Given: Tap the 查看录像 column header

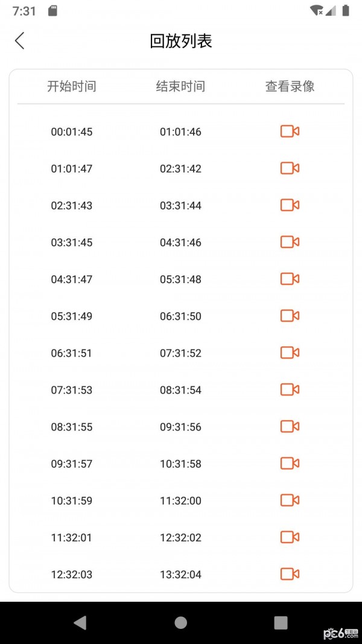Looking at the screenshot, I should (290, 86).
